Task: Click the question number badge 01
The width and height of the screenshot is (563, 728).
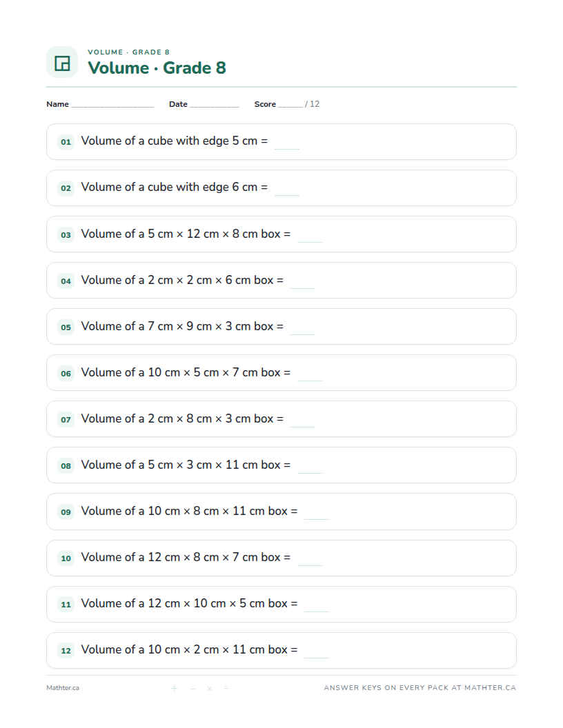Action: [66, 141]
